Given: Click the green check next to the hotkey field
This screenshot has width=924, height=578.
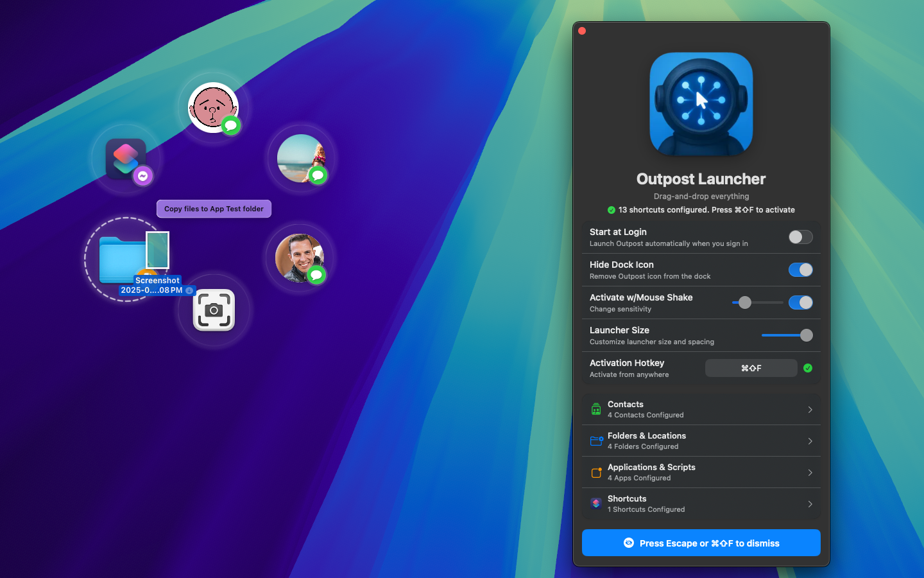Looking at the screenshot, I should pos(808,368).
